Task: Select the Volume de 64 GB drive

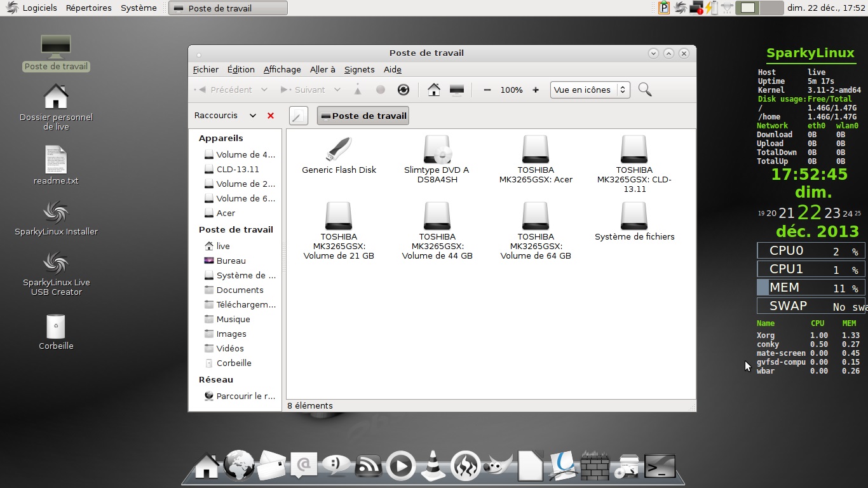Action: [x=536, y=231]
